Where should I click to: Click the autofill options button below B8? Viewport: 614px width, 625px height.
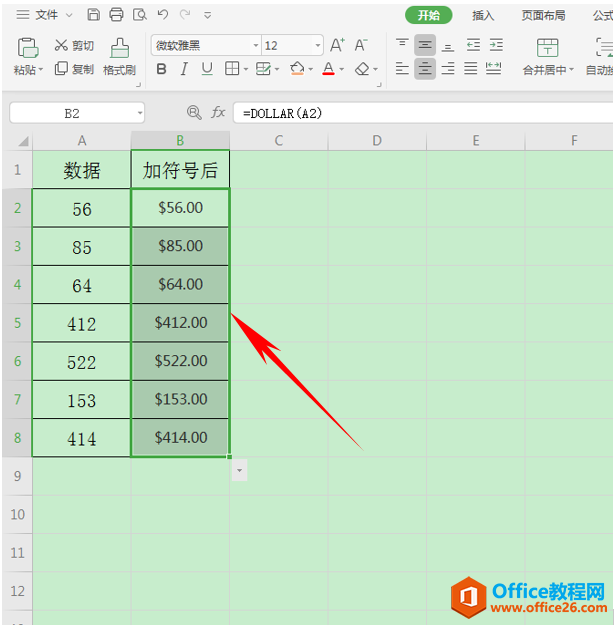(240, 470)
